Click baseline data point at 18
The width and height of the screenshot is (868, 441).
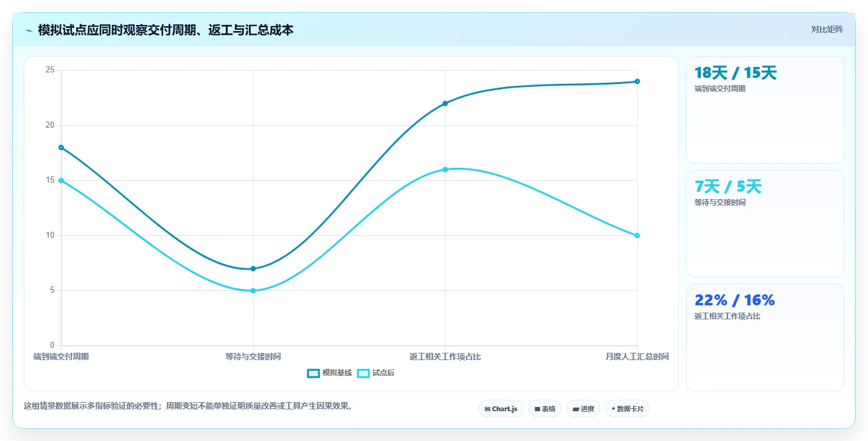click(x=61, y=147)
